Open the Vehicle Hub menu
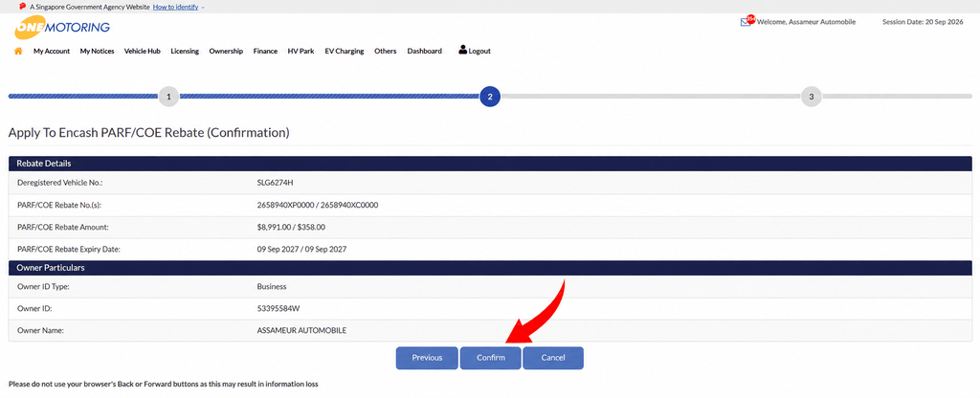This screenshot has width=980, height=398. tap(143, 52)
